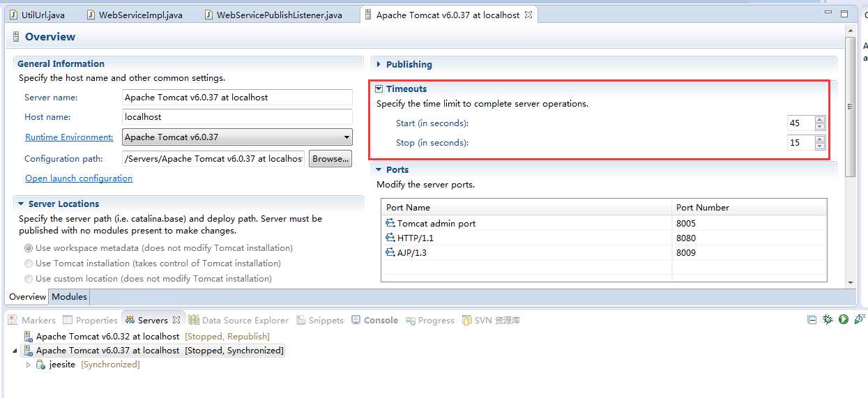Expand the jeesite module node
868x398 pixels.
pyautogui.click(x=29, y=365)
